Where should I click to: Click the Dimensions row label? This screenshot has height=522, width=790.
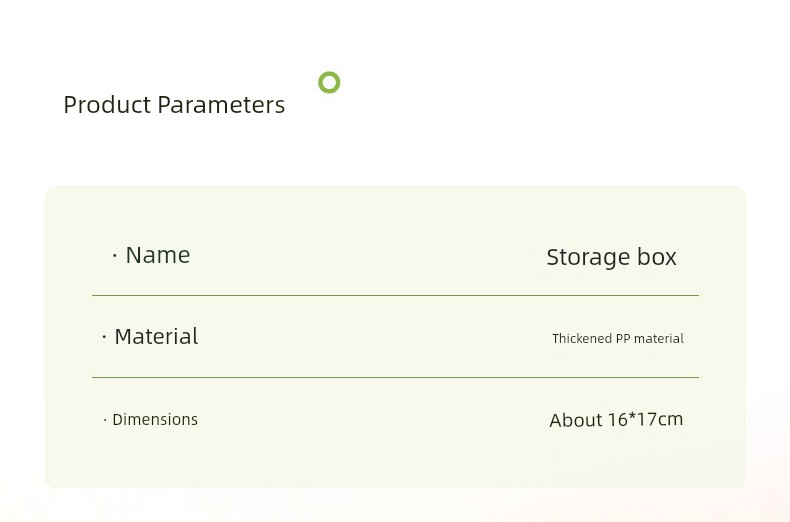[x=155, y=419]
